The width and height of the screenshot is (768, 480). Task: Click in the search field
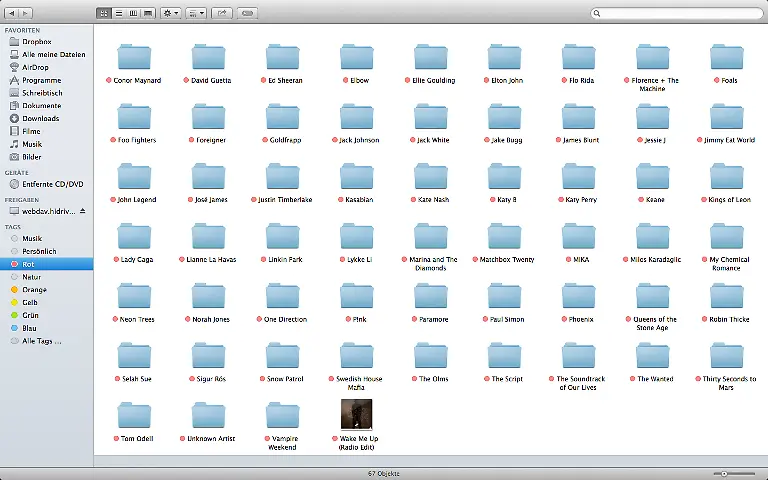pos(679,13)
